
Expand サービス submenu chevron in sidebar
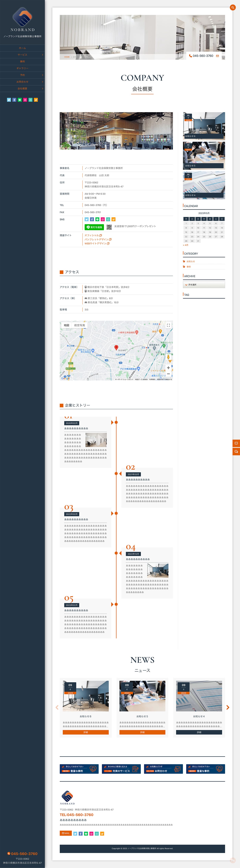pyautogui.click(x=43, y=55)
